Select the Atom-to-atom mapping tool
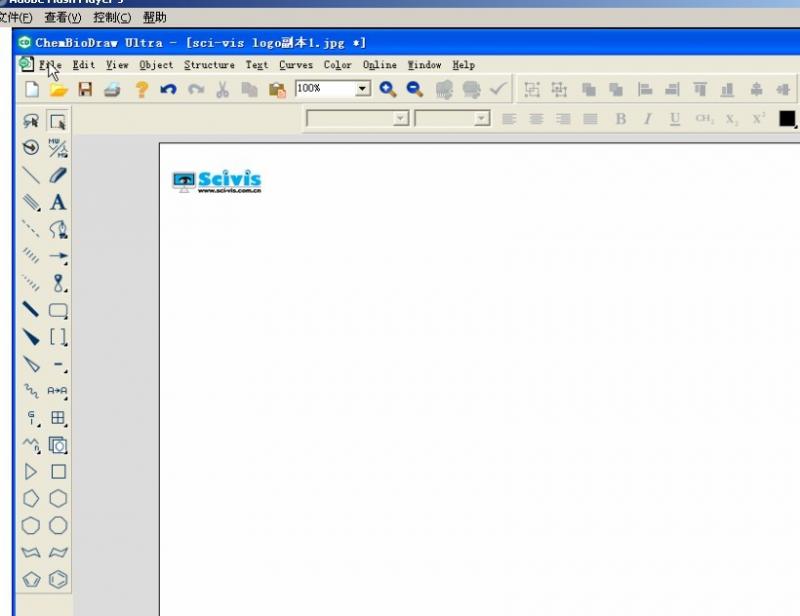This screenshot has width=800, height=616. click(58, 391)
